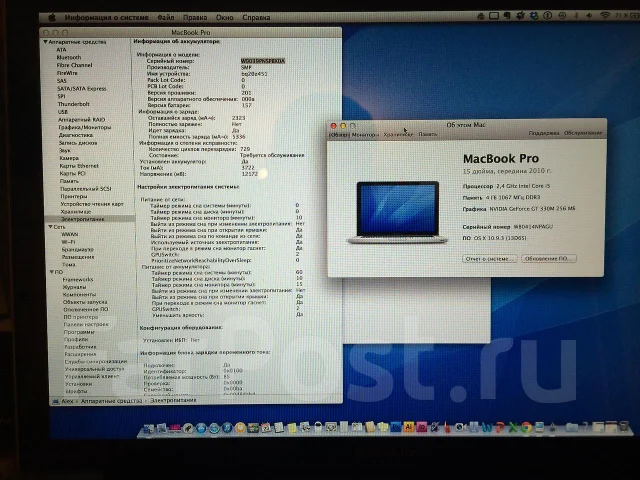Open the Trash in the Dock

tap(624, 427)
